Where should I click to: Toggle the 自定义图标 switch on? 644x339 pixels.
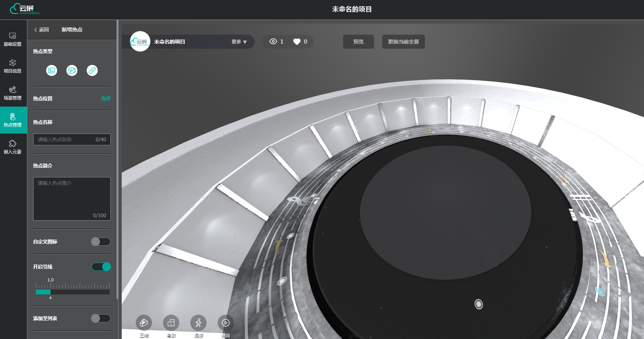click(101, 242)
